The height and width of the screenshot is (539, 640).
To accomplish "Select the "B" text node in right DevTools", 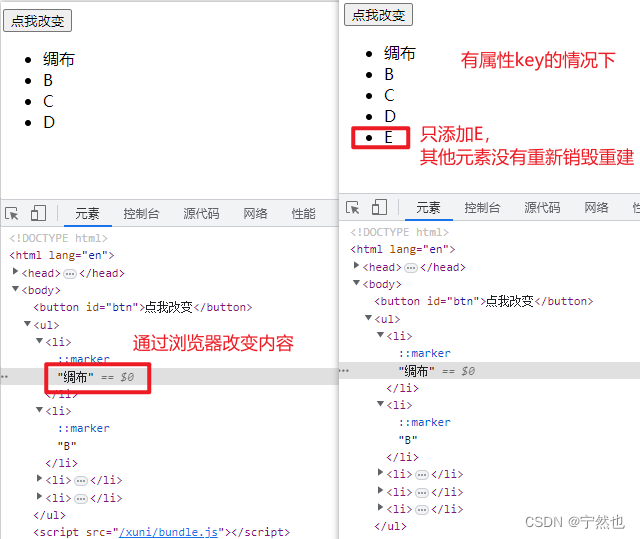I will (x=408, y=440).
